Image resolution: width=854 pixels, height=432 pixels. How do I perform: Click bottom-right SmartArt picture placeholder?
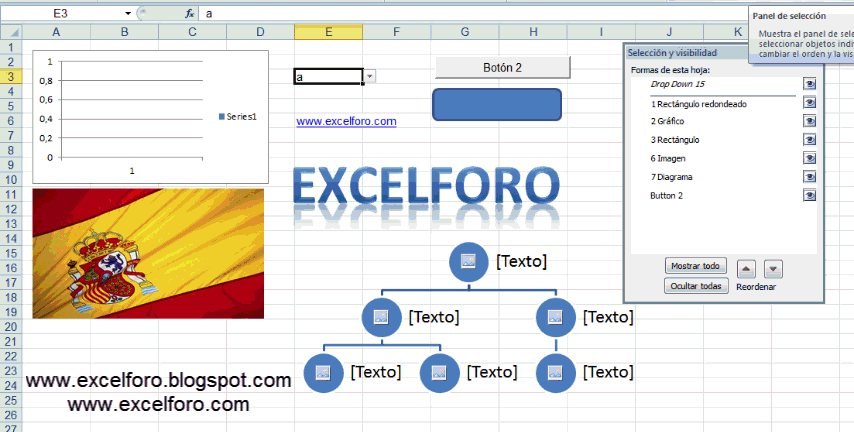coord(556,373)
